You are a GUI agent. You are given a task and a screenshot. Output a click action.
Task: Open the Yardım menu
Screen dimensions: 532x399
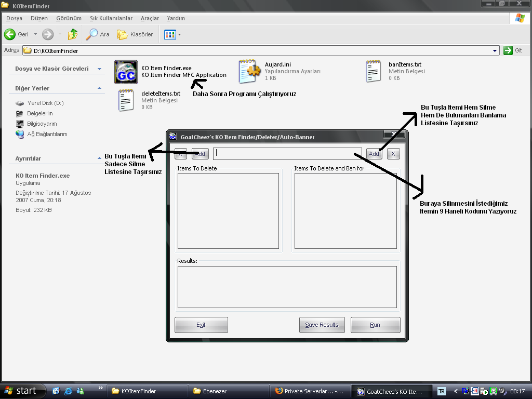[x=176, y=18]
